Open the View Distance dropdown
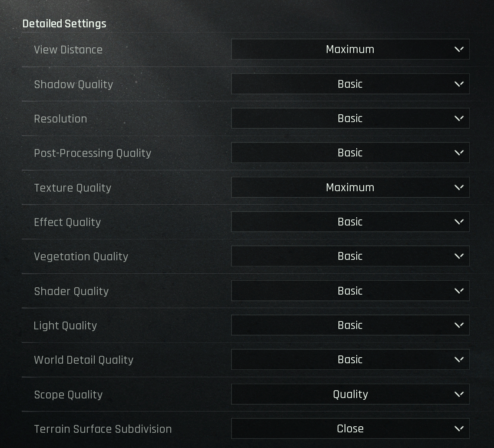This screenshot has height=448, width=494. (x=350, y=49)
